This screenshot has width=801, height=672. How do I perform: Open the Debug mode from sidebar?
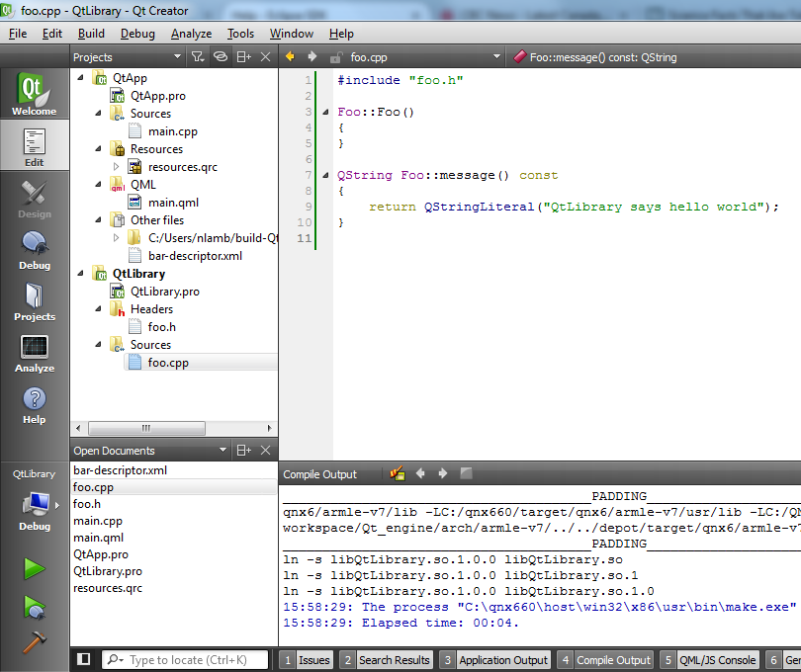[x=34, y=250]
